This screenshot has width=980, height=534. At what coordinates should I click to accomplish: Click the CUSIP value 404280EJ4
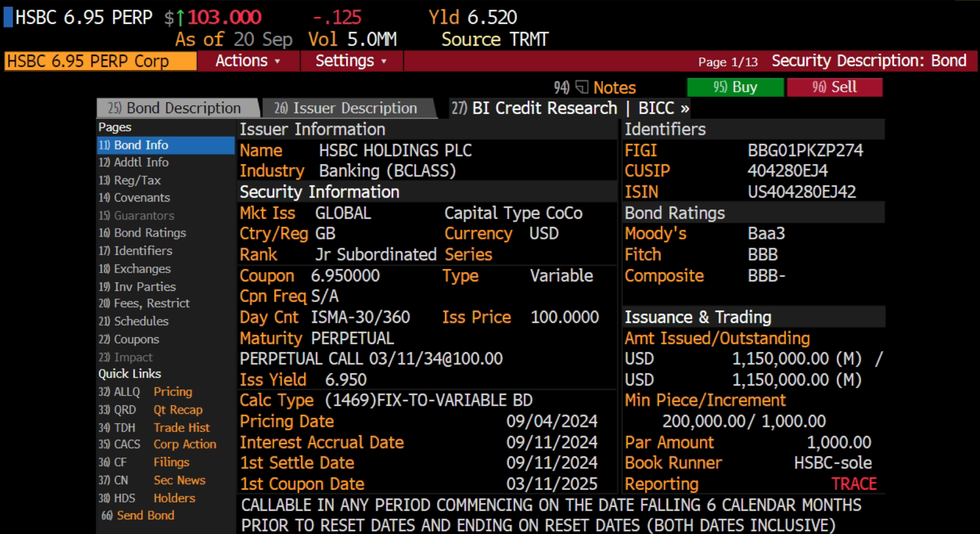point(787,171)
